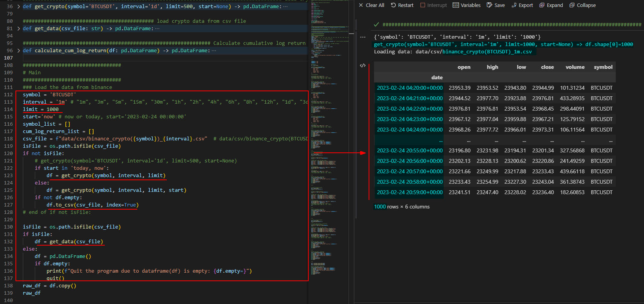Place cursor on 'limit = 1000' line
Image resolution: width=644 pixels, height=304 pixels.
point(41,109)
